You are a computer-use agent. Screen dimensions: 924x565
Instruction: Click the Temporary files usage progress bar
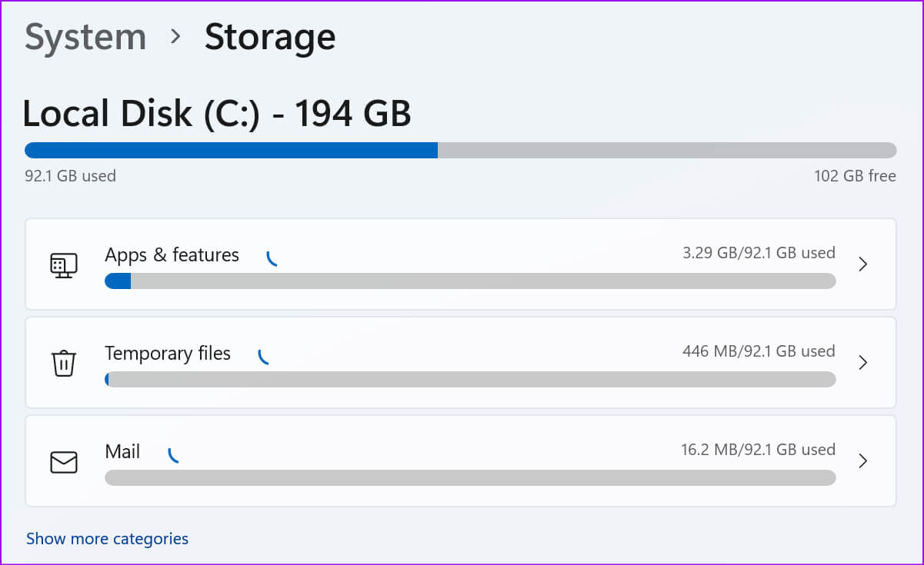[x=470, y=380]
